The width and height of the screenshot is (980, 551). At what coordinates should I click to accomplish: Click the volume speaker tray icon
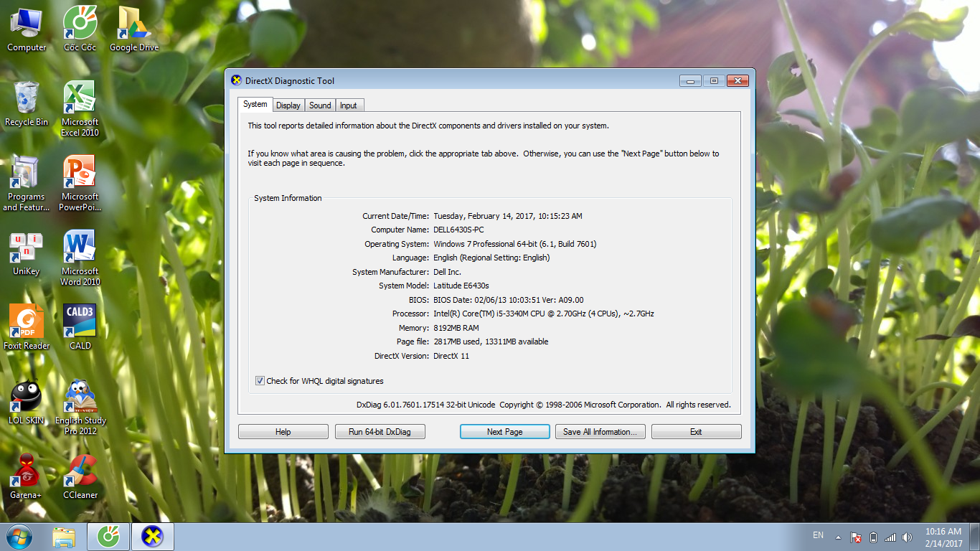(908, 537)
